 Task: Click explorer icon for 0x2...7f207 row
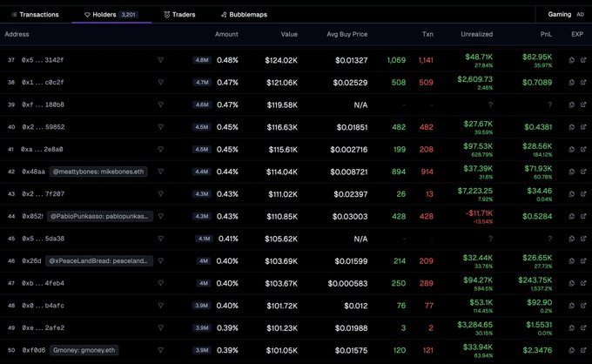572,193
